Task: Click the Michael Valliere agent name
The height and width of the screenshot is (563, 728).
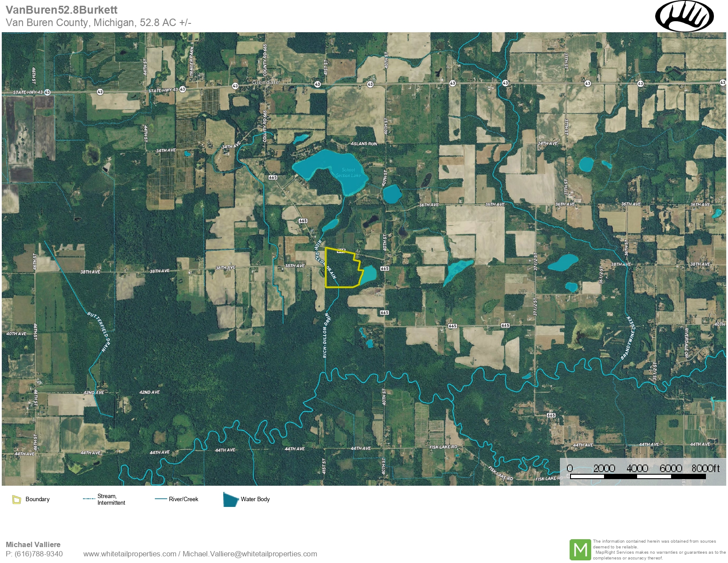Action: click(x=33, y=544)
